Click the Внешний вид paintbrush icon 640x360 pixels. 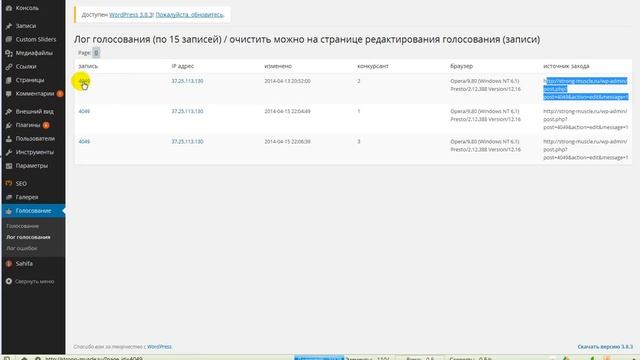[x=9, y=111]
